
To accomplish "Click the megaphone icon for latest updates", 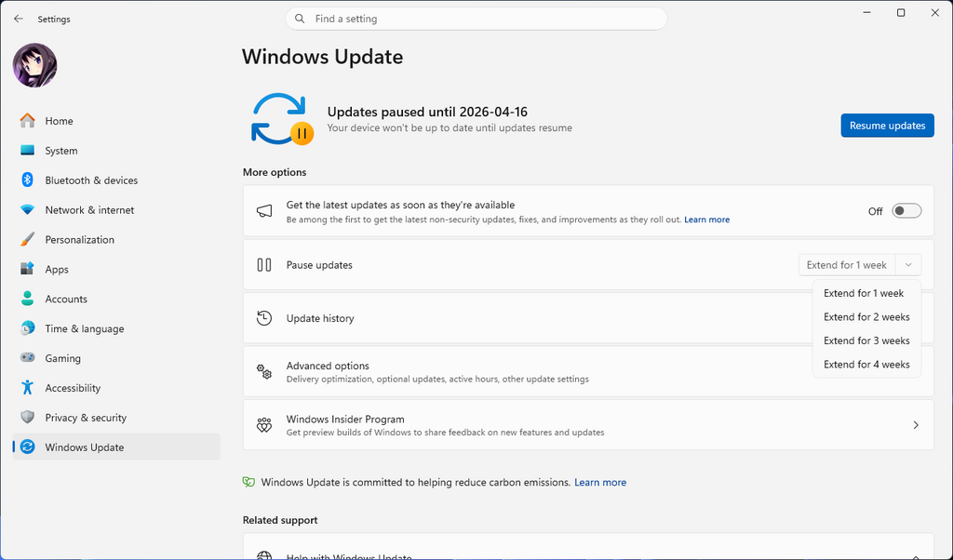I will pyautogui.click(x=264, y=211).
